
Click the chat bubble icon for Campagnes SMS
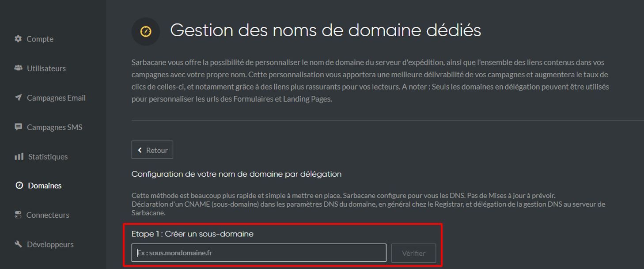coord(18,127)
